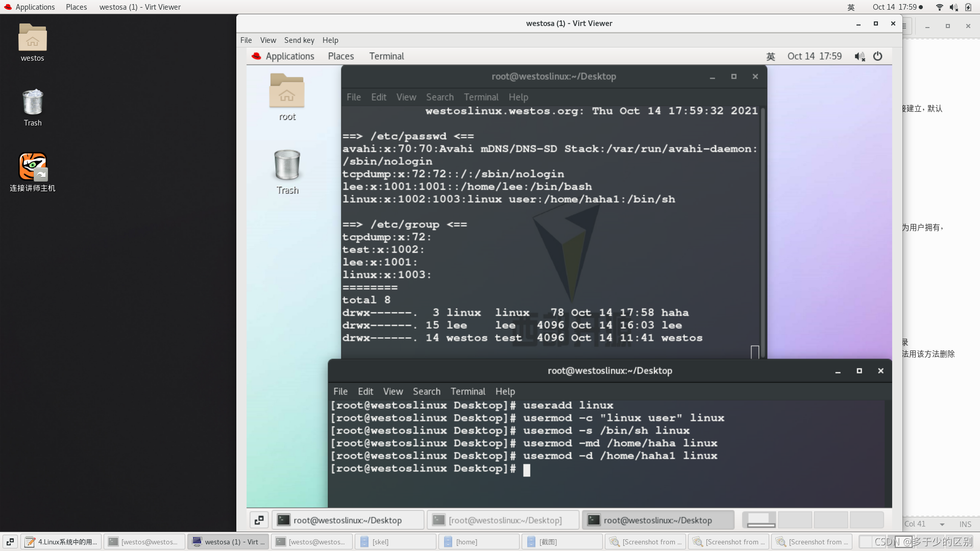Click the guest volume speaker icon
This screenshot has width=980, height=551.
(860, 57)
